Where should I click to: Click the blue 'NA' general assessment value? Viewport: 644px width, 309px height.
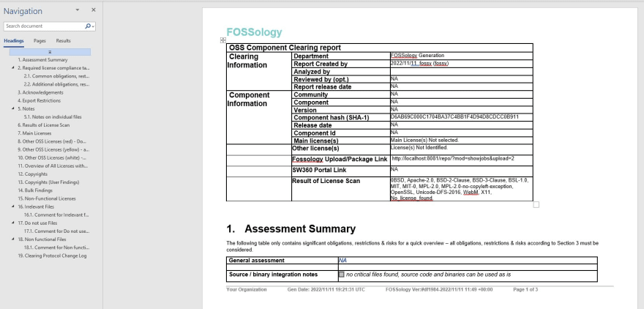[x=342, y=260]
